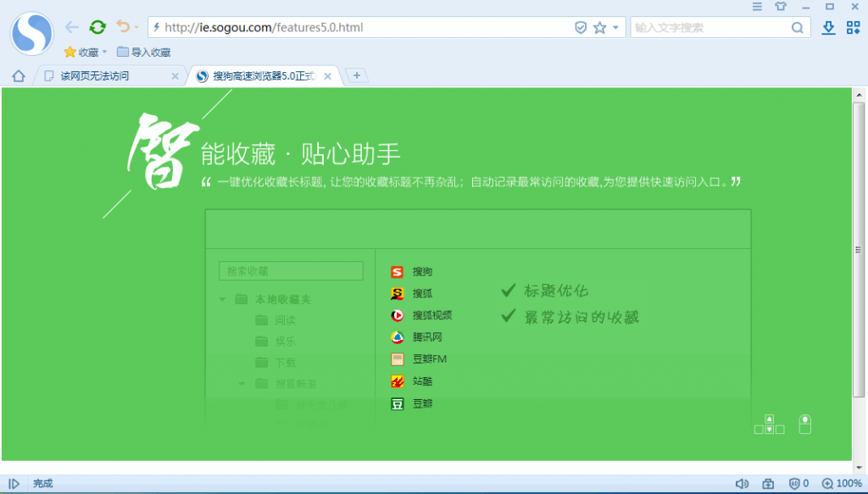This screenshot has width=868, height=494.
Task: Click the search magnifier icon
Action: 798,28
